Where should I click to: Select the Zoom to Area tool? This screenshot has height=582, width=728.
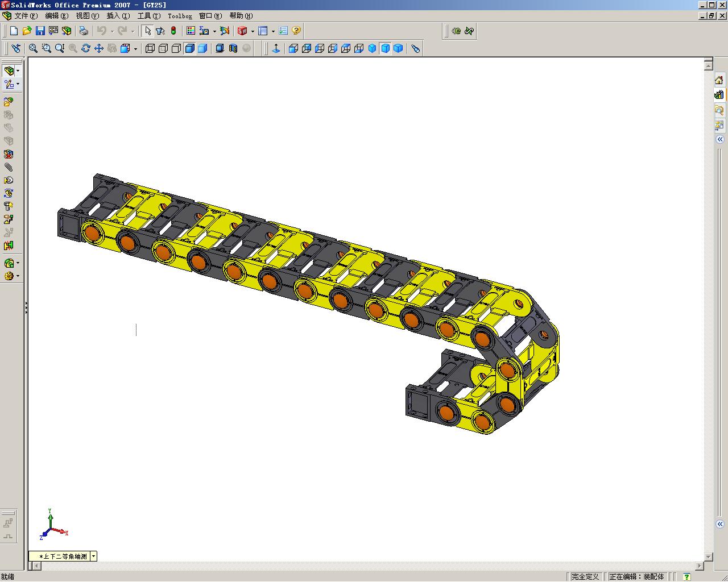point(46,48)
